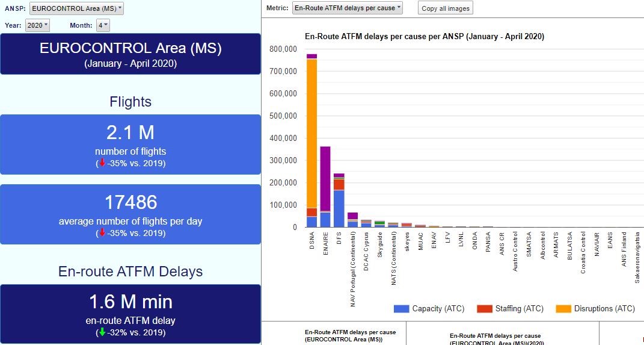The height and width of the screenshot is (345, 644).
Task: Click the ANS Finland axis label
Action: 624,249
